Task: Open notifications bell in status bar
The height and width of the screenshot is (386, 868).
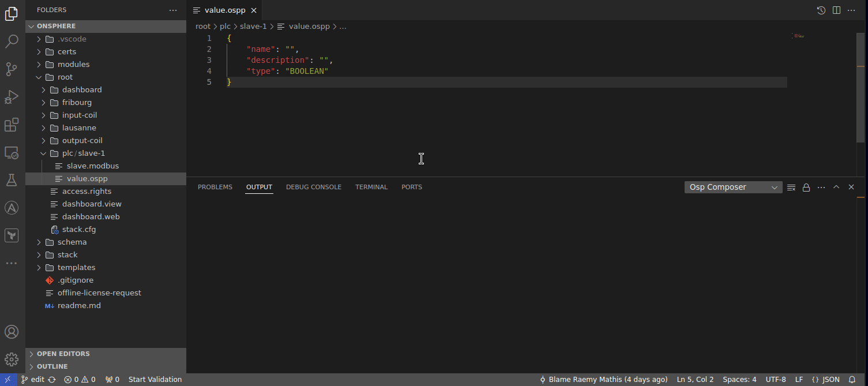Action: click(x=852, y=380)
